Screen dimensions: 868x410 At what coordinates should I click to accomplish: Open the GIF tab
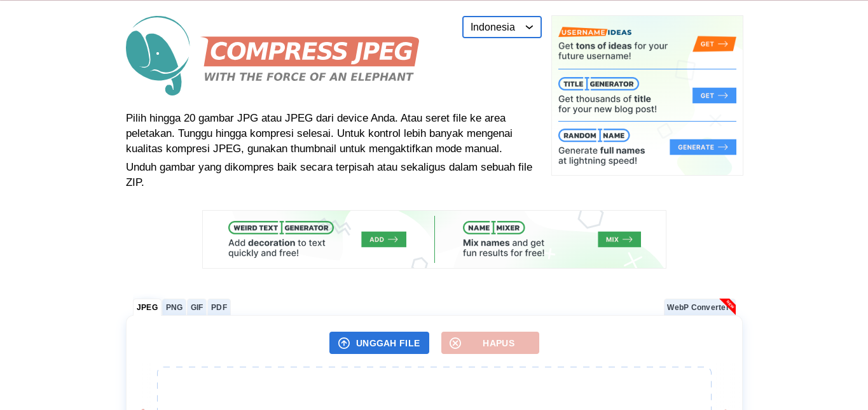tap(197, 307)
